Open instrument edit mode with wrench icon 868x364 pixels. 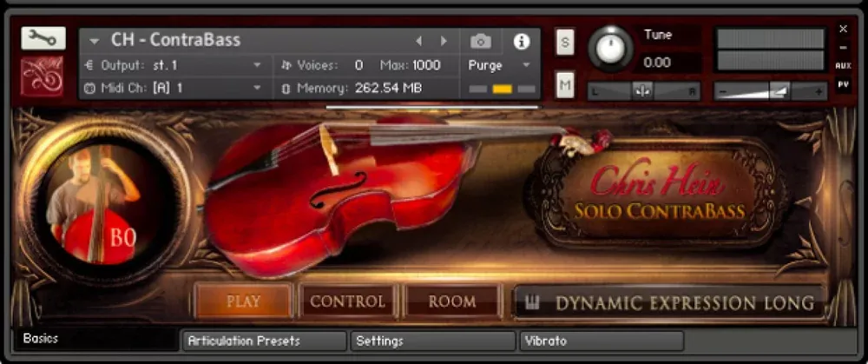(43, 38)
